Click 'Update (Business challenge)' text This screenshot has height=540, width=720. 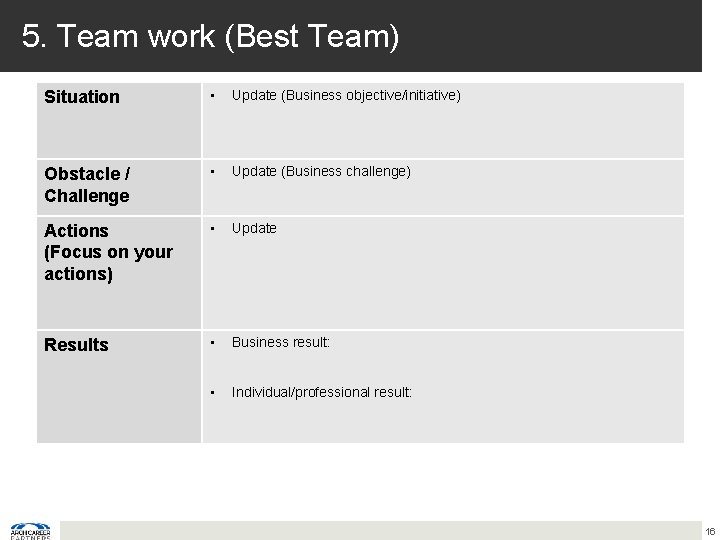(x=321, y=171)
